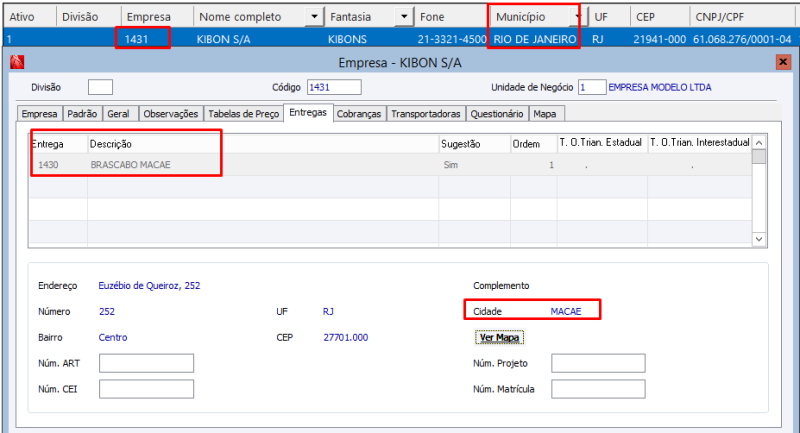Click the T. O.Trian. Interestadual column header

pyautogui.click(x=699, y=144)
